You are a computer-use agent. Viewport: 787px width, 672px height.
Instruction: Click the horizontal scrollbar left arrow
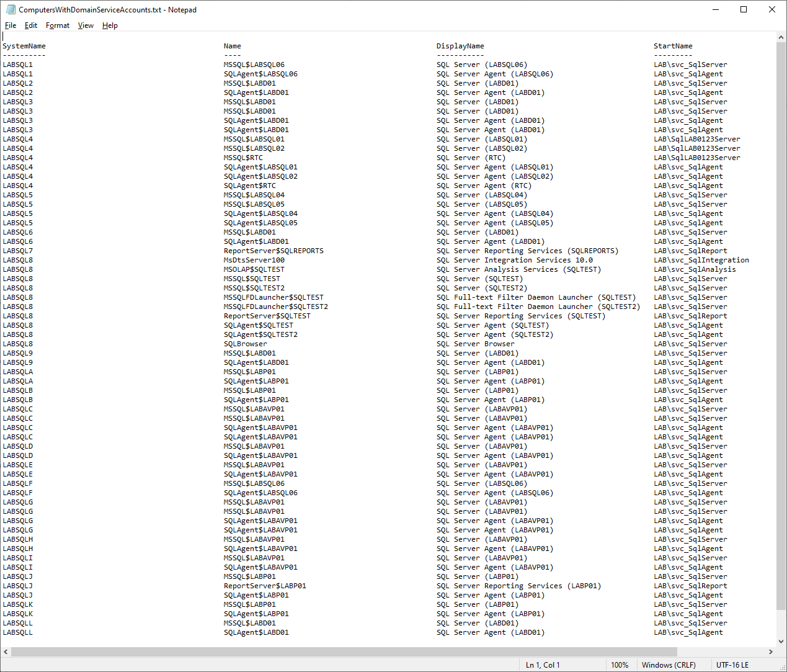(6, 652)
